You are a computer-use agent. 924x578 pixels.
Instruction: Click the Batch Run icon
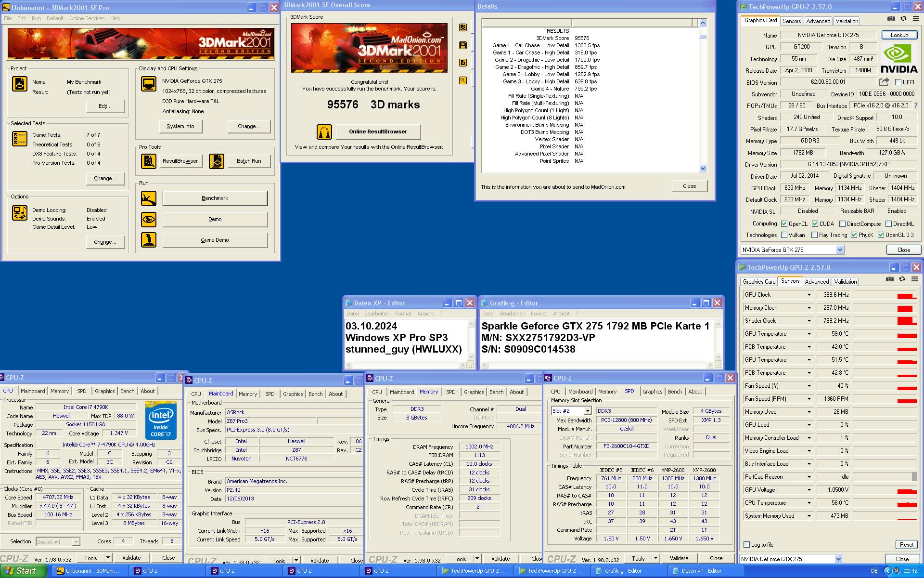click(x=217, y=161)
